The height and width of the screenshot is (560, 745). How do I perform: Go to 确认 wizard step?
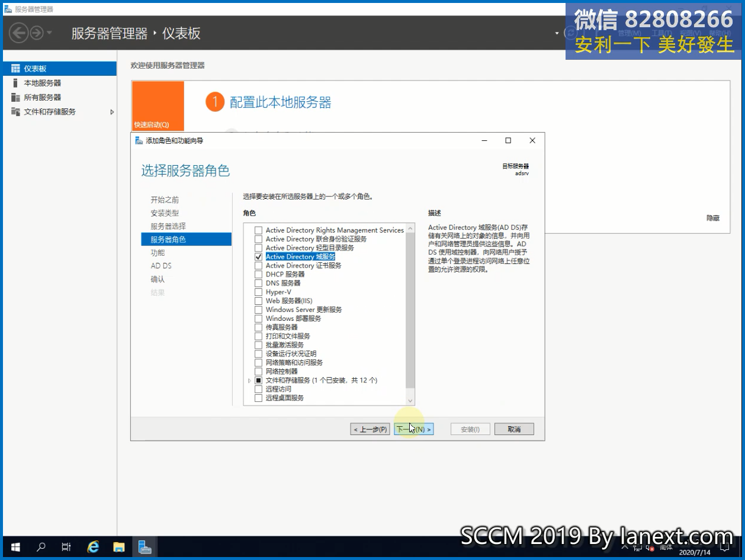pyautogui.click(x=158, y=279)
